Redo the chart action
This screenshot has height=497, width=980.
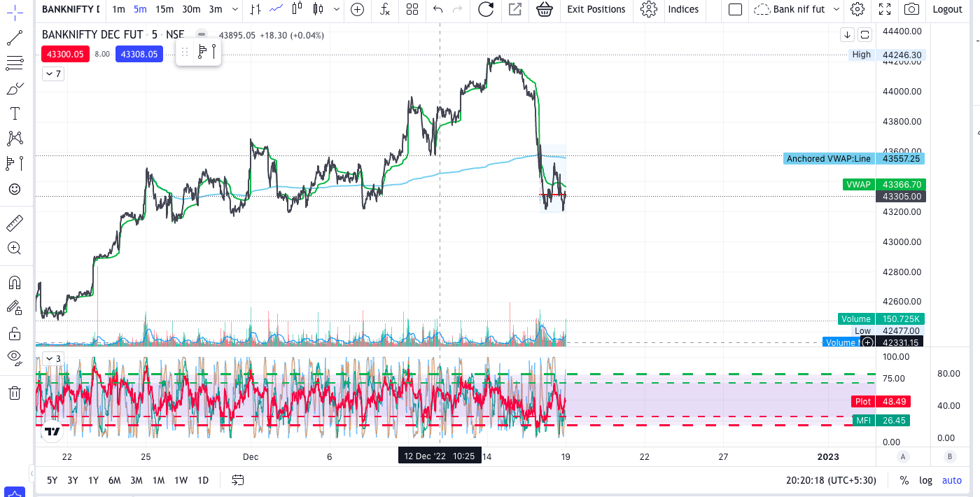tap(458, 9)
